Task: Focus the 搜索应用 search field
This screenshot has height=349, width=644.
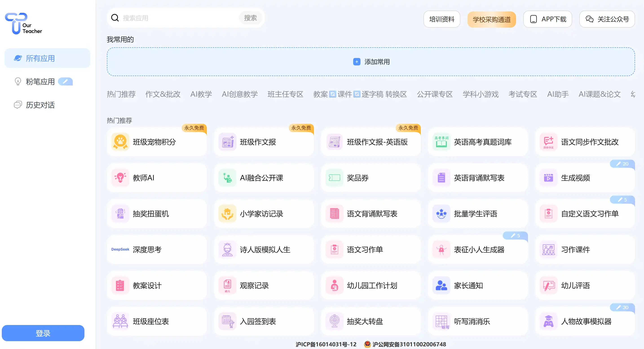Action: tap(179, 18)
